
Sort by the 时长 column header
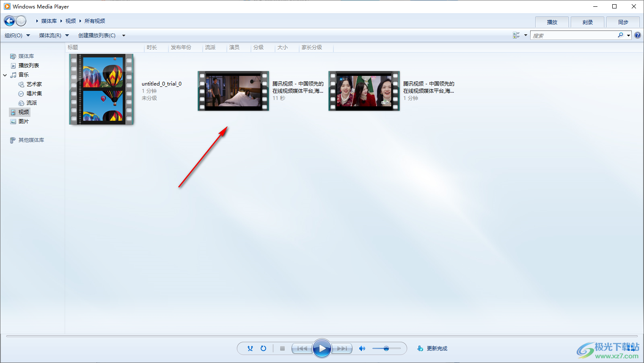[156, 47]
